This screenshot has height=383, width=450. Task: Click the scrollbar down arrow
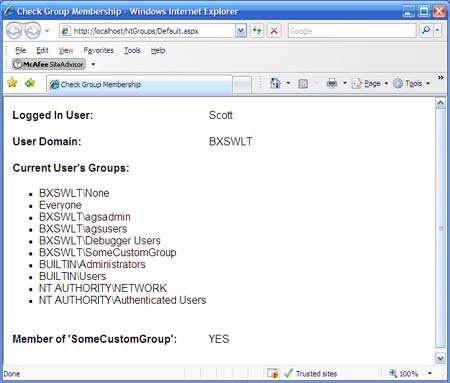440,358
